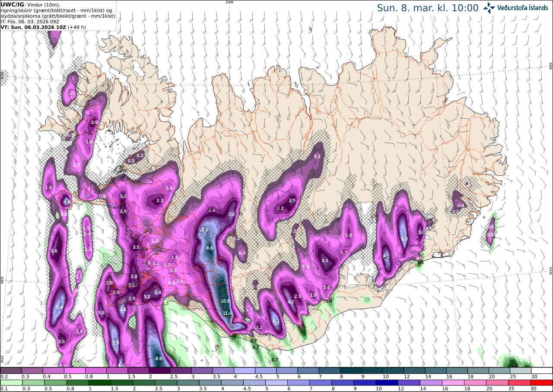Image resolution: width=553 pixels, height=392 pixels.
Task: Click the 3.6 precipitation value on the map
Action: (x=54, y=251)
